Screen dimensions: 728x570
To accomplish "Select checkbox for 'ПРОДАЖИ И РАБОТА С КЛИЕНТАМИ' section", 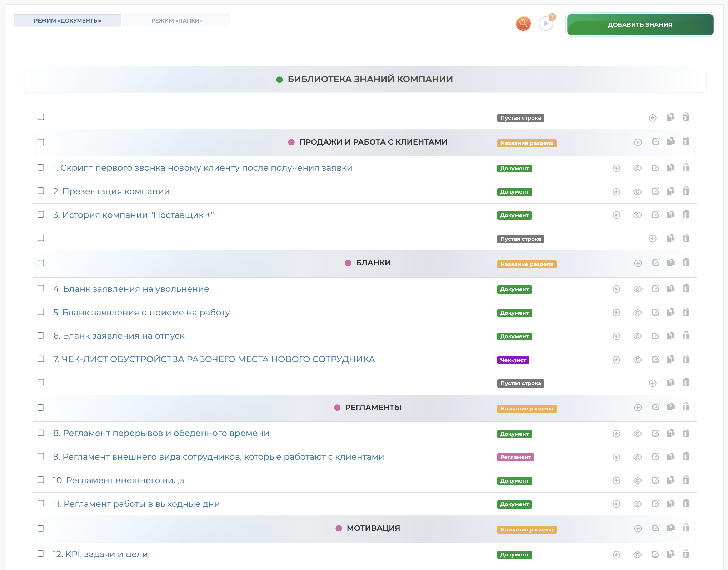I will coord(41,142).
